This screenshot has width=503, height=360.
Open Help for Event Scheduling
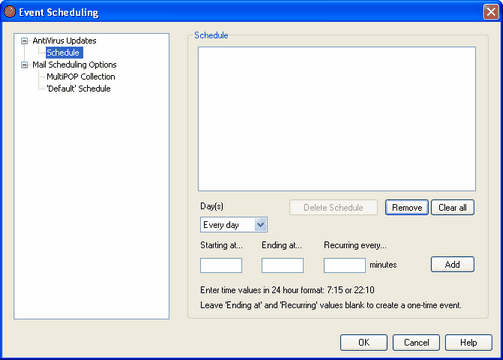468,343
